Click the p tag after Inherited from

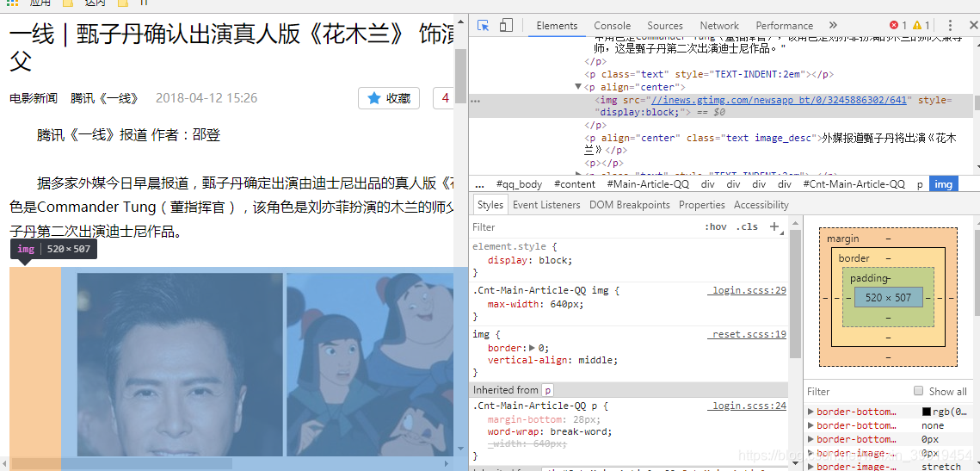coord(547,389)
